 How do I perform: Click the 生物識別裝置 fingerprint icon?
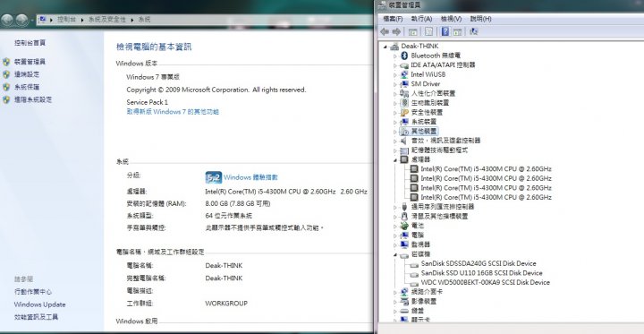click(404, 103)
